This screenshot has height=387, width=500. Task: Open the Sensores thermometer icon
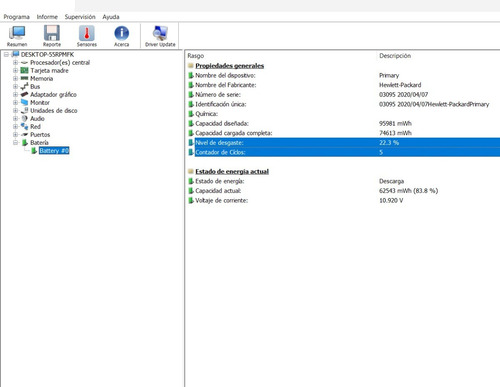[x=87, y=36]
